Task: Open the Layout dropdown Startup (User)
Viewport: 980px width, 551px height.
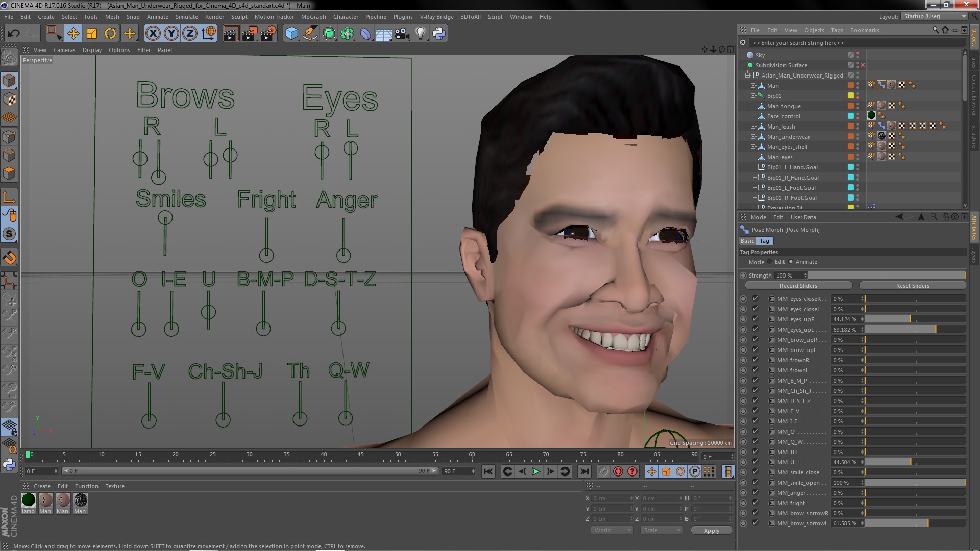Action: click(x=934, y=16)
